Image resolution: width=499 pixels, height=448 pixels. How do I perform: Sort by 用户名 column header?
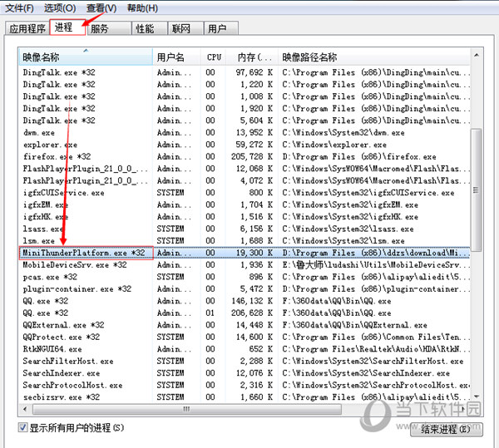(x=176, y=57)
